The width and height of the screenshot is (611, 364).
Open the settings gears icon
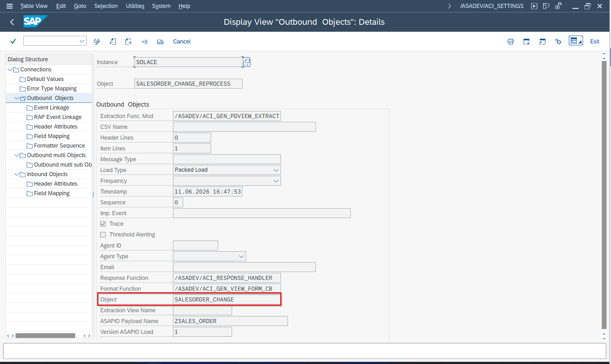[x=558, y=42]
